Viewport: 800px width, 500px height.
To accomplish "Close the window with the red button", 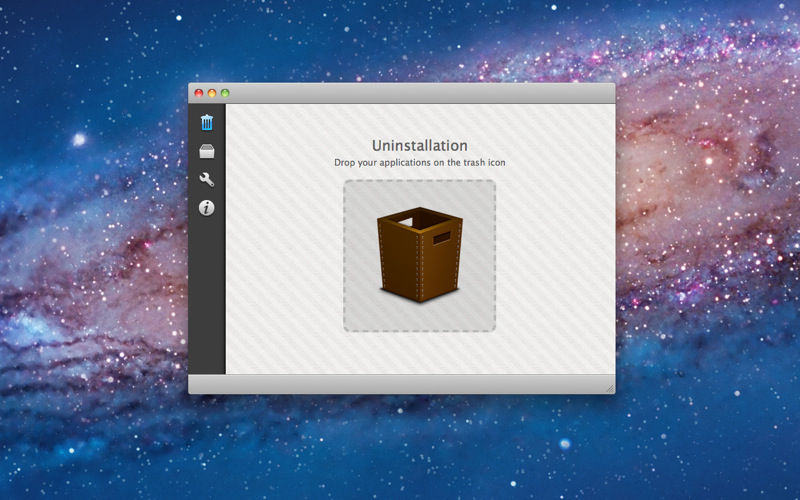I will [198, 93].
